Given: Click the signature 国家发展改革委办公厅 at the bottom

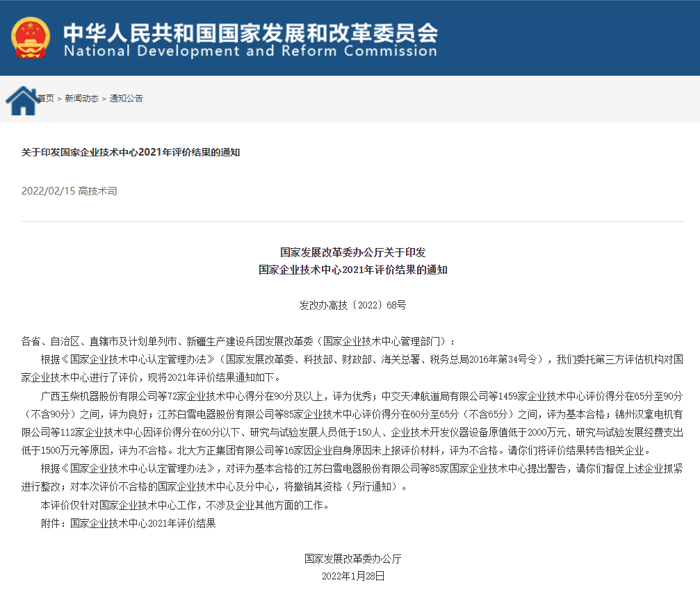Looking at the screenshot, I should 352,558.
